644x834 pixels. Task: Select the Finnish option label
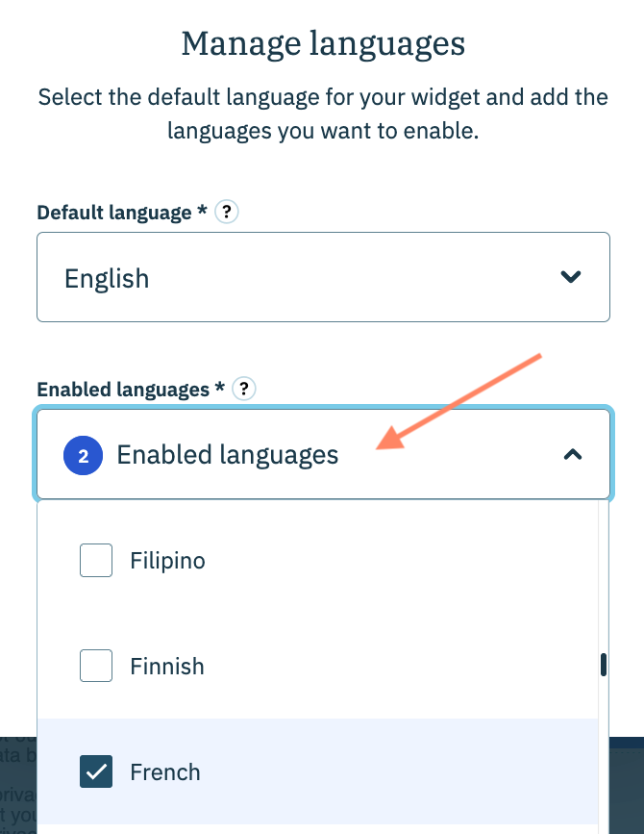click(167, 666)
